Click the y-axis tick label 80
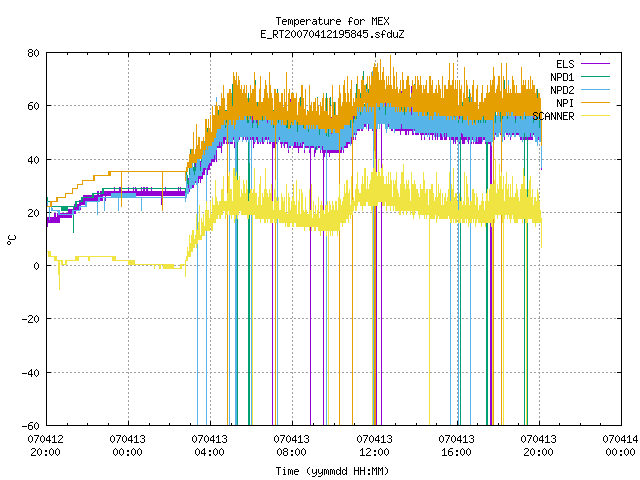Image resolution: width=640 pixels, height=480 pixels. pyautogui.click(x=33, y=53)
